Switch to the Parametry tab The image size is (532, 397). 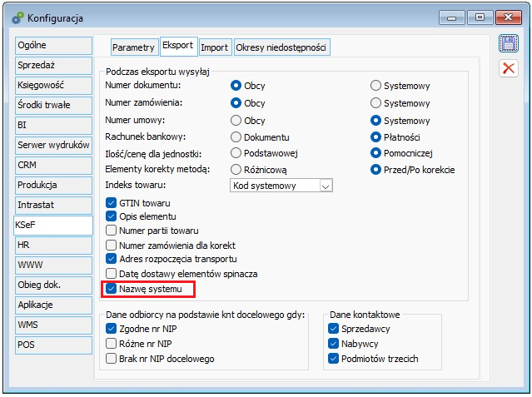coord(133,47)
